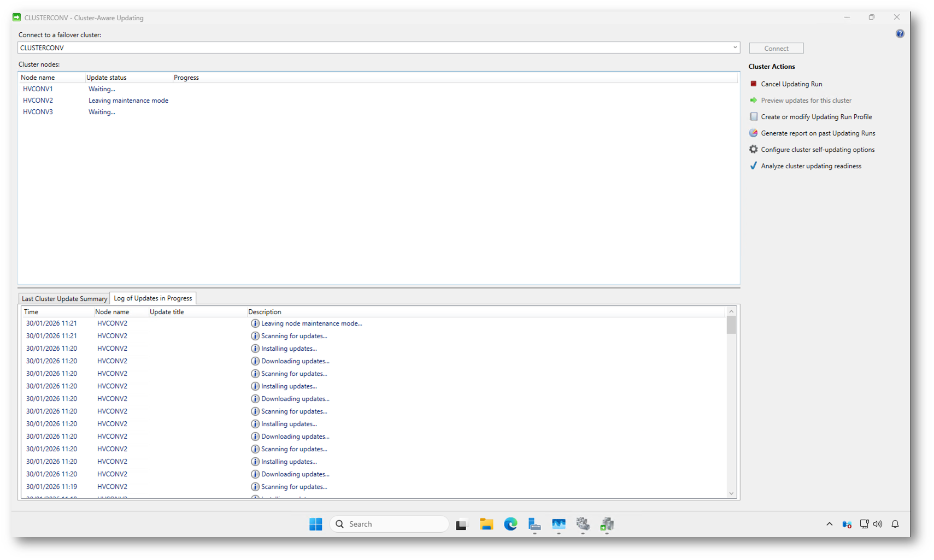Show hidden system tray icons chevron

pyautogui.click(x=829, y=524)
